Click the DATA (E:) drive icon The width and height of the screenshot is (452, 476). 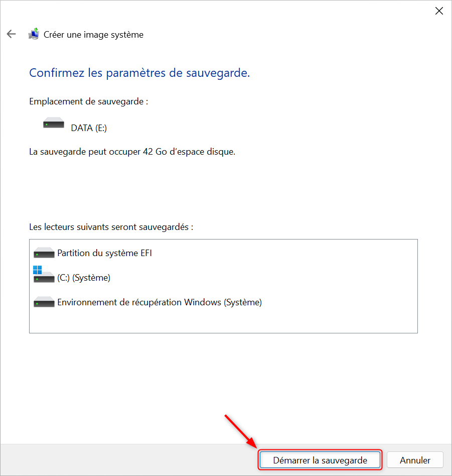click(54, 123)
